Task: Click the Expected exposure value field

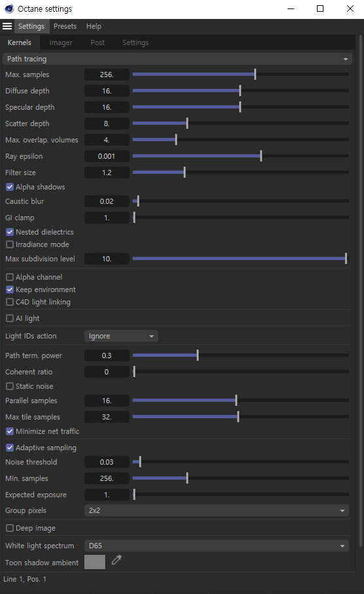Action: tap(107, 495)
